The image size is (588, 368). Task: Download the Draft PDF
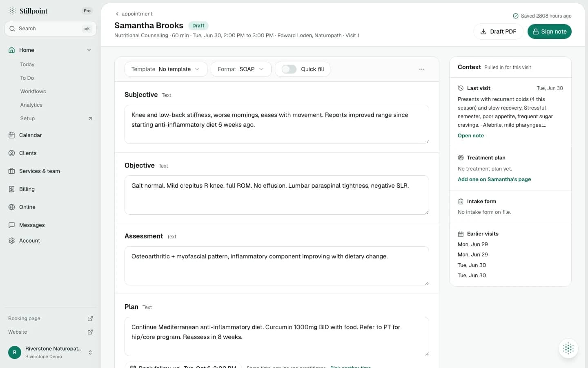(498, 31)
